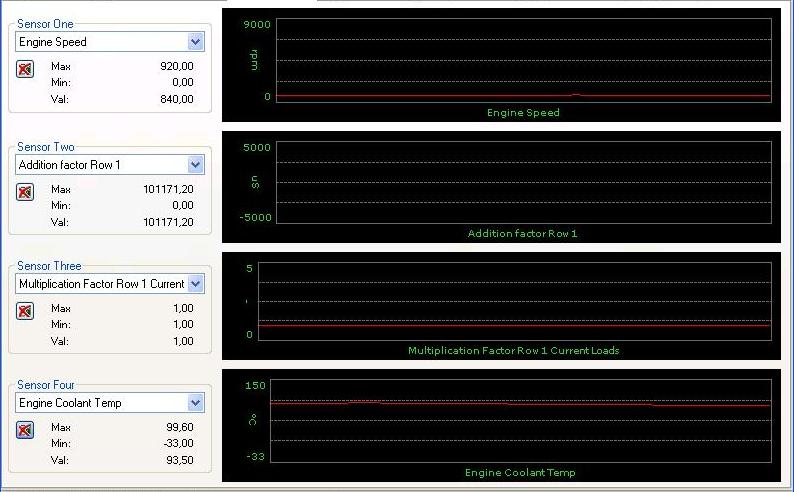Click the Multiplication Factor Row 1 Current Loads caption

[x=513, y=350]
